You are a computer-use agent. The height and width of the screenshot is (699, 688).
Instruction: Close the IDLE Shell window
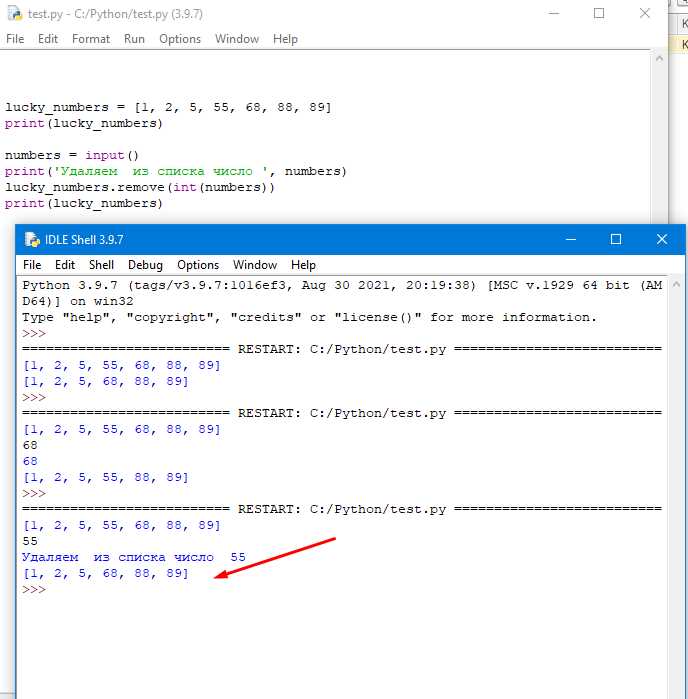point(662,239)
